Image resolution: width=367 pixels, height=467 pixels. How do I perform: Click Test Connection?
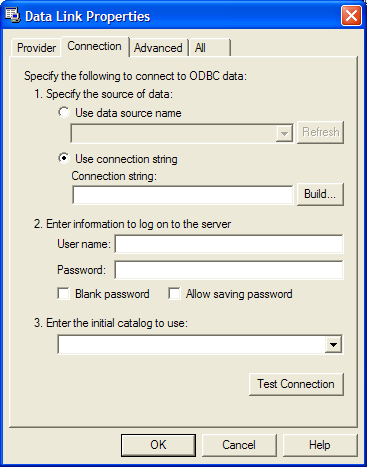tap(296, 384)
